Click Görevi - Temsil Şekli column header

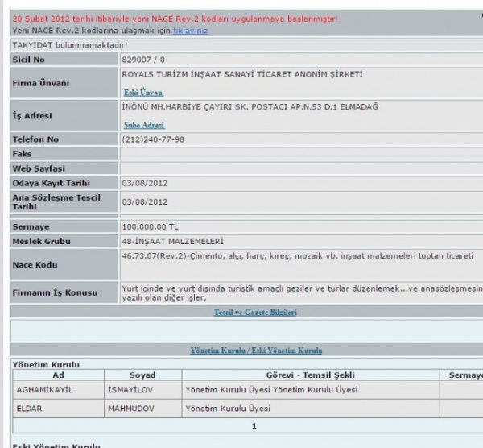point(311,375)
